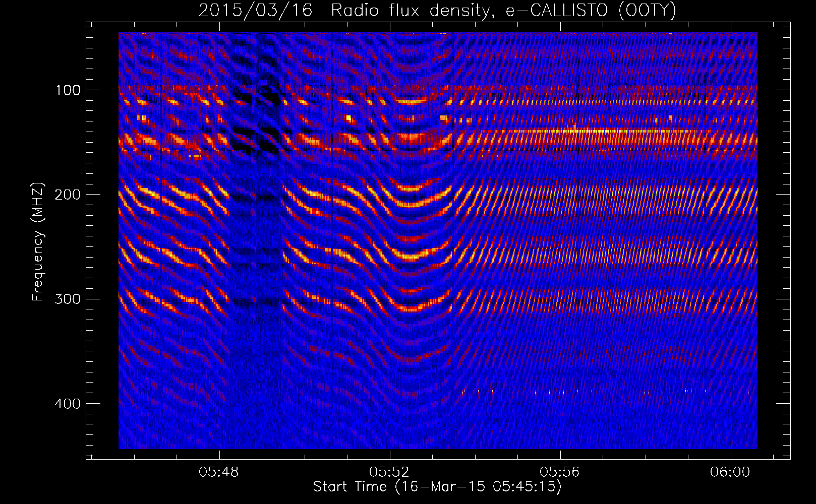This screenshot has height=504, width=816.
Task: Select the 200 frequency tick label
Action: (68, 195)
